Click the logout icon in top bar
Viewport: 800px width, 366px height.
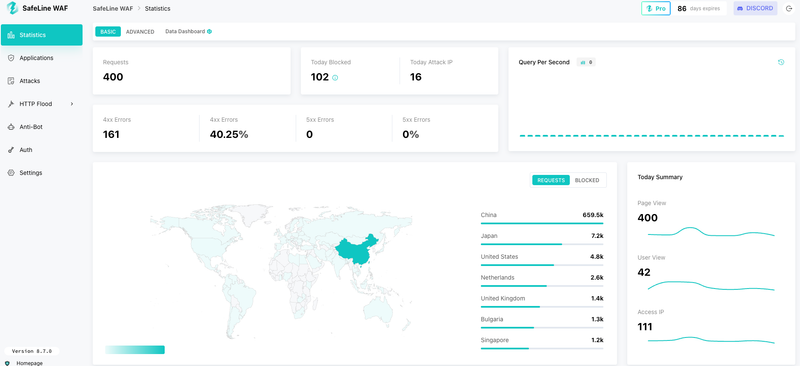point(788,9)
